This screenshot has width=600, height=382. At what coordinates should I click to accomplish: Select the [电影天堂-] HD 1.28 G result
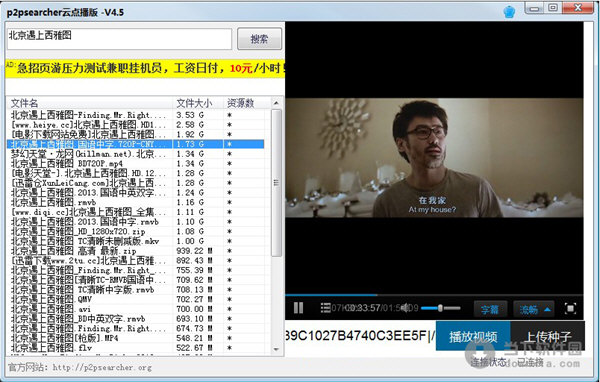click(x=135, y=173)
